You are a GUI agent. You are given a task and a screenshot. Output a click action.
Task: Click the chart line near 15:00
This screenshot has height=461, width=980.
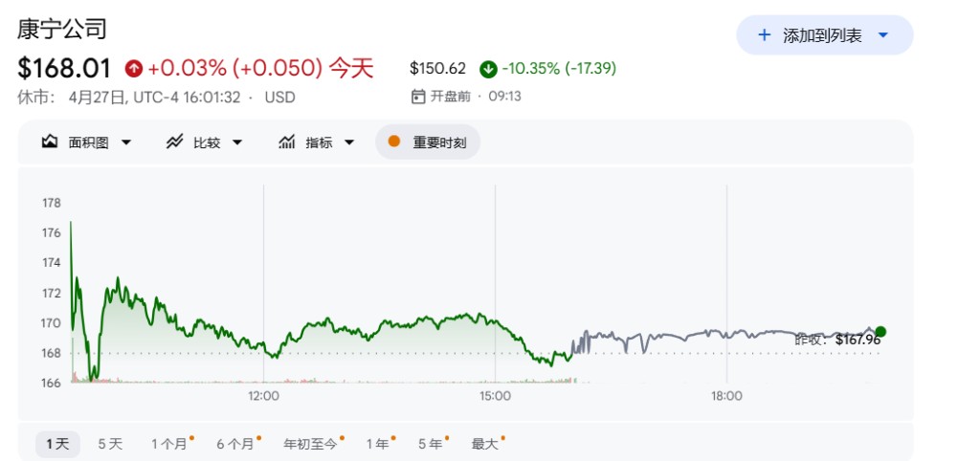(x=495, y=321)
